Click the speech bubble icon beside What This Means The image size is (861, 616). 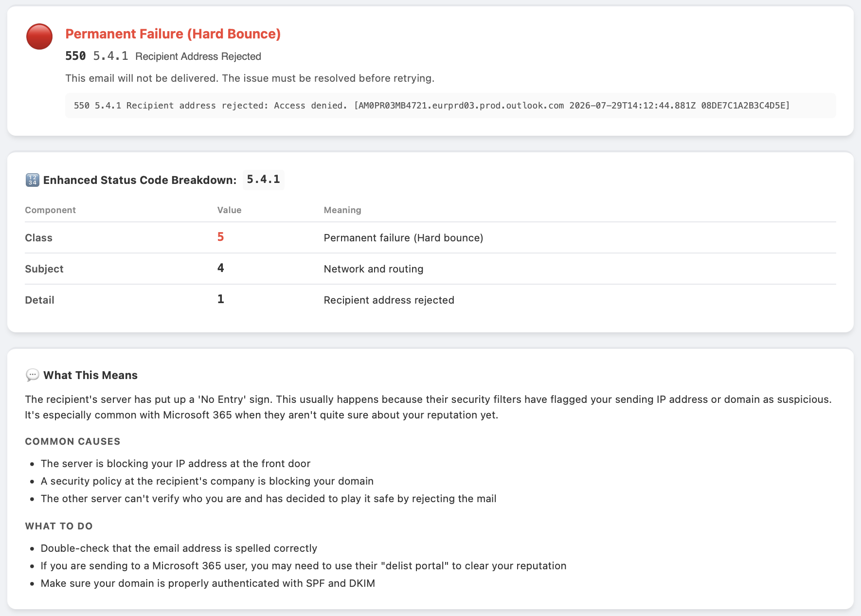pos(32,375)
